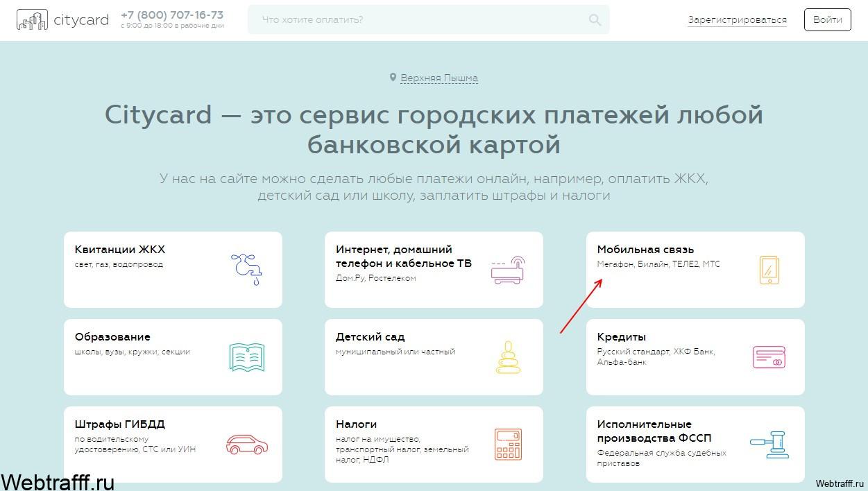This screenshot has width=868, height=491.
Task: Click the citycard building logo icon
Action: [32, 20]
